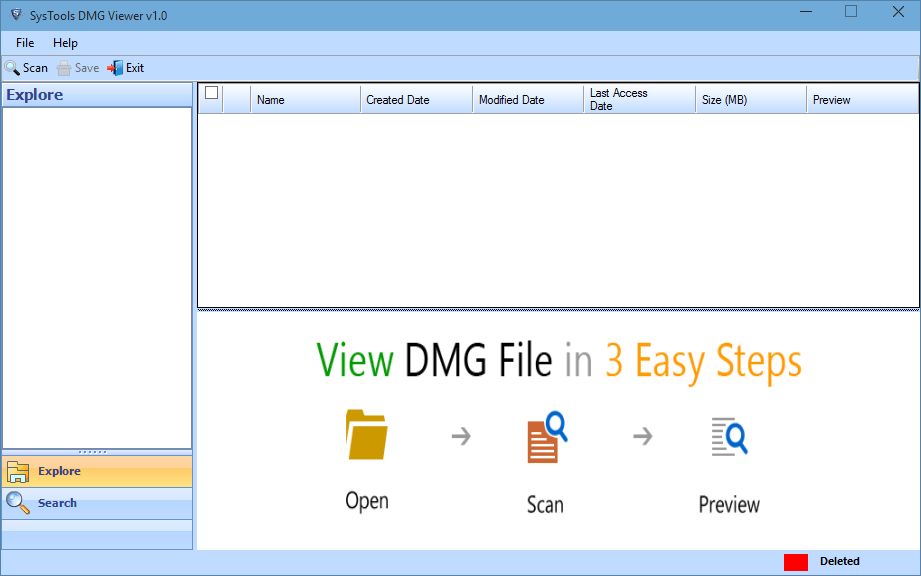921x576 pixels.
Task: Click the Created Date column header
Action: 398,99
